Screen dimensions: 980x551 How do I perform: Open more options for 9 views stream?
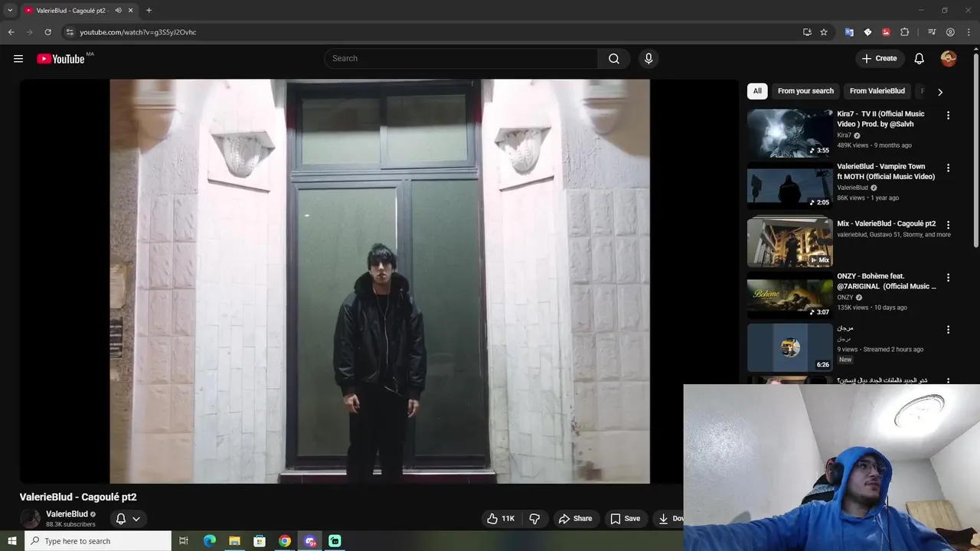click(948, 330)
